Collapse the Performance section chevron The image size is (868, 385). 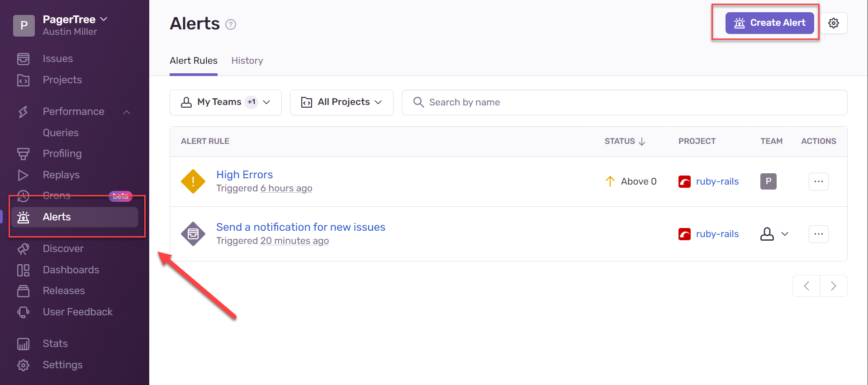127,112
